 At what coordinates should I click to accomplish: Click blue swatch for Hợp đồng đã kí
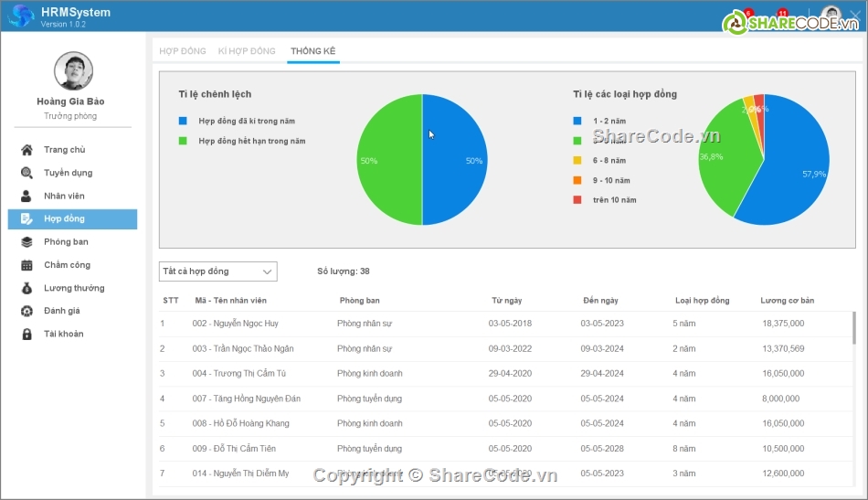tap(183, 121)
